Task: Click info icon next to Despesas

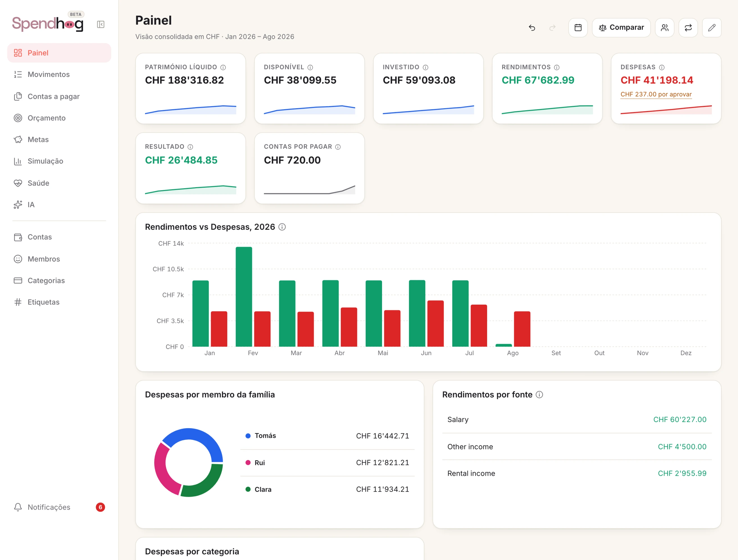Action: pos(662,67)
